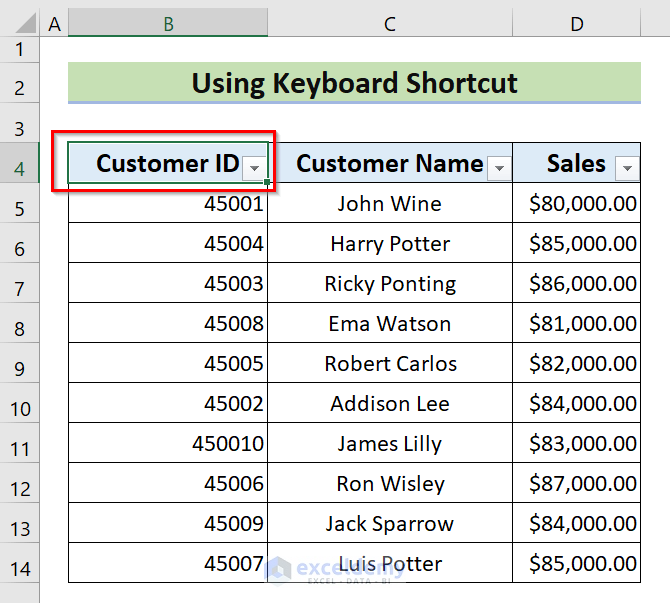Screen dimensions: 670x603
Task: Open the Sales column filter dropdown
Action: 627,169
